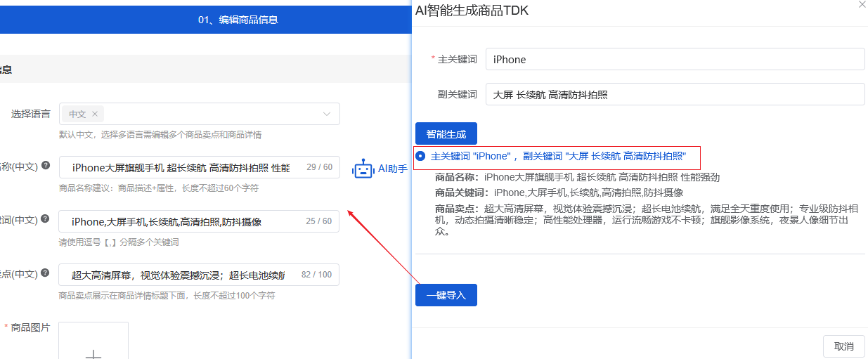
Task: Focus the 副关键词 input field
Action: point(675,94)
